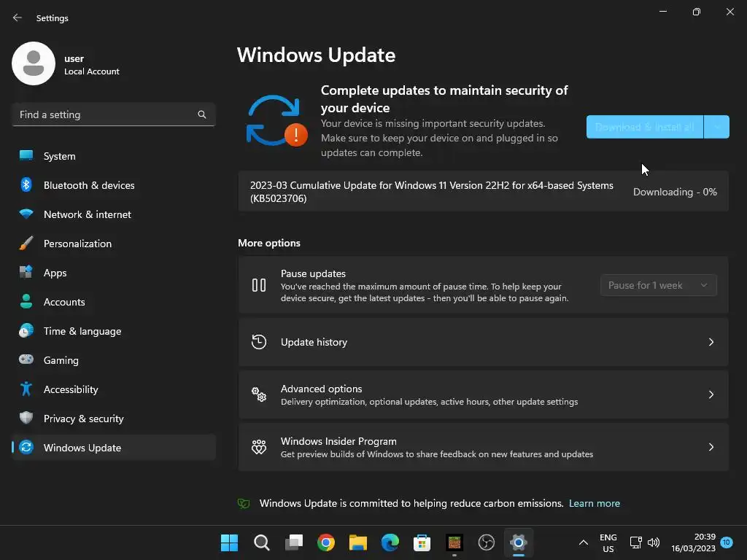Viewport: 747px width, 560px height.
Task: Expand Update history chevron
Action: [x=711, y=342]
